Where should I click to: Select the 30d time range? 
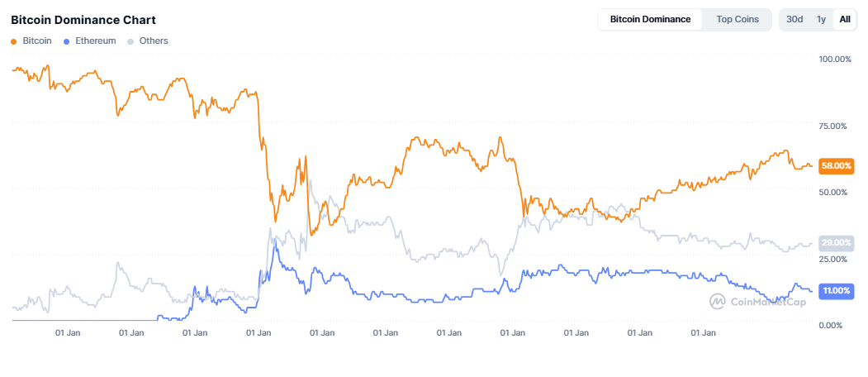point(794,19)
